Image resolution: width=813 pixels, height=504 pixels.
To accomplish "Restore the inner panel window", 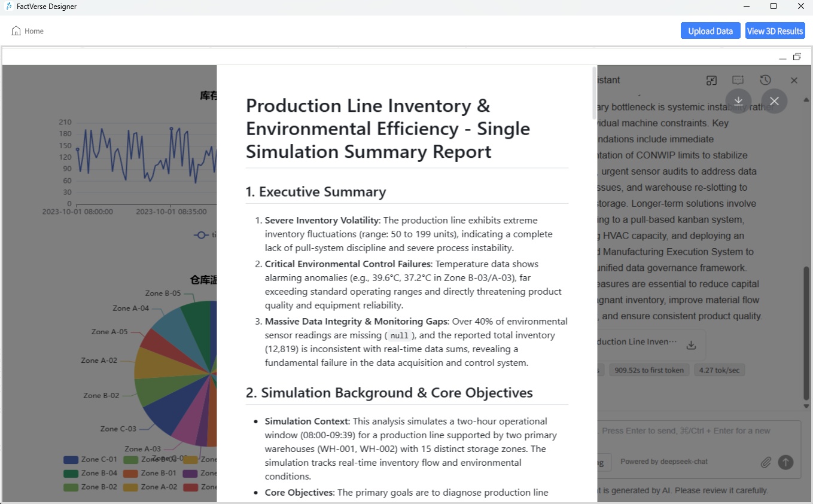I will pyautogui.click(x=796, y=56).
